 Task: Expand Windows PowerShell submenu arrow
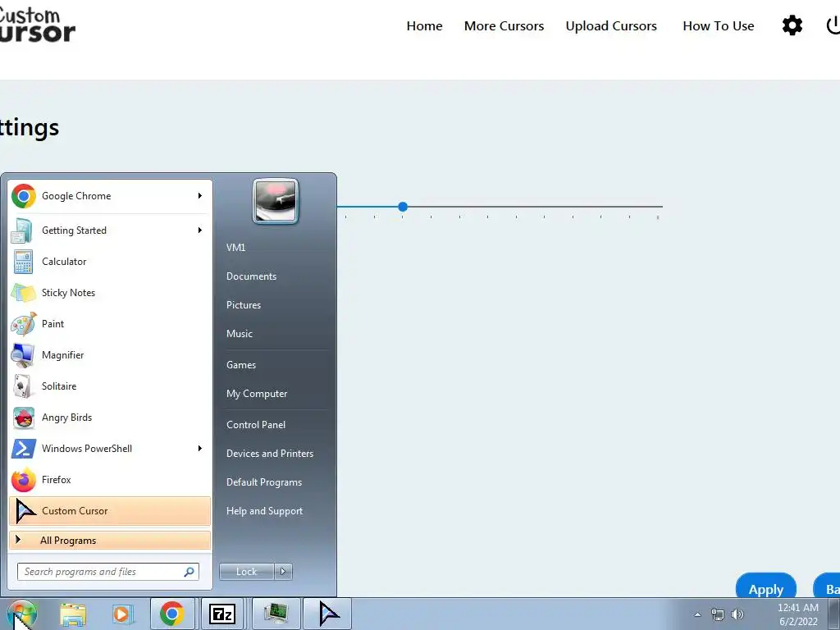point(200,448)
